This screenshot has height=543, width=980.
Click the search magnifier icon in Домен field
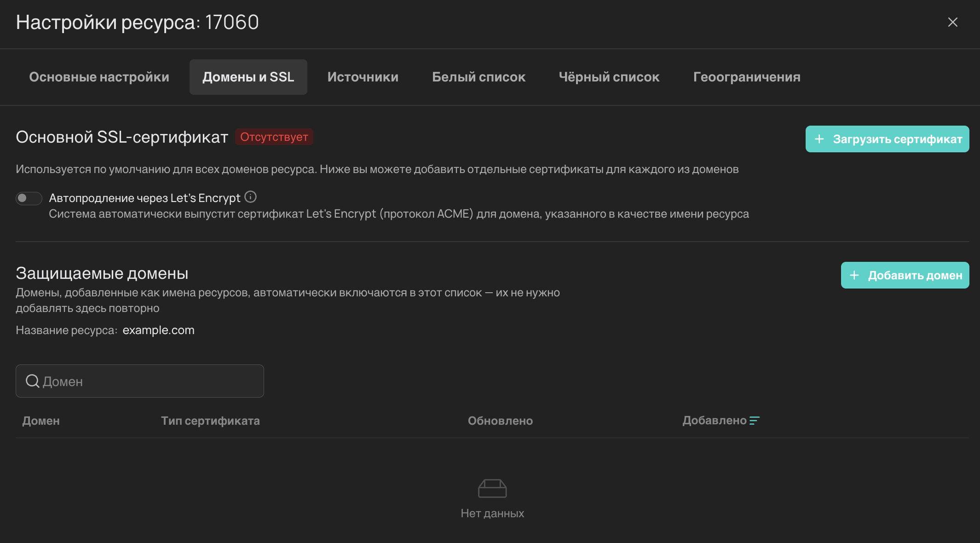pos(32,381)
